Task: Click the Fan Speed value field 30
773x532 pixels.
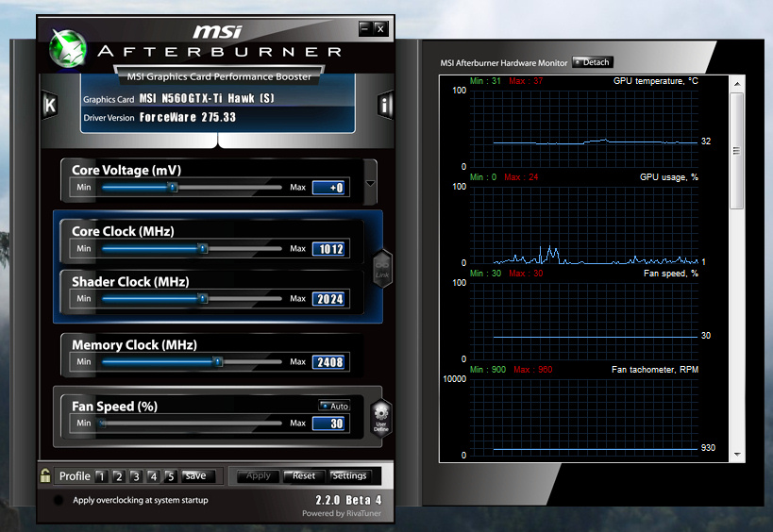Action: 330,424
